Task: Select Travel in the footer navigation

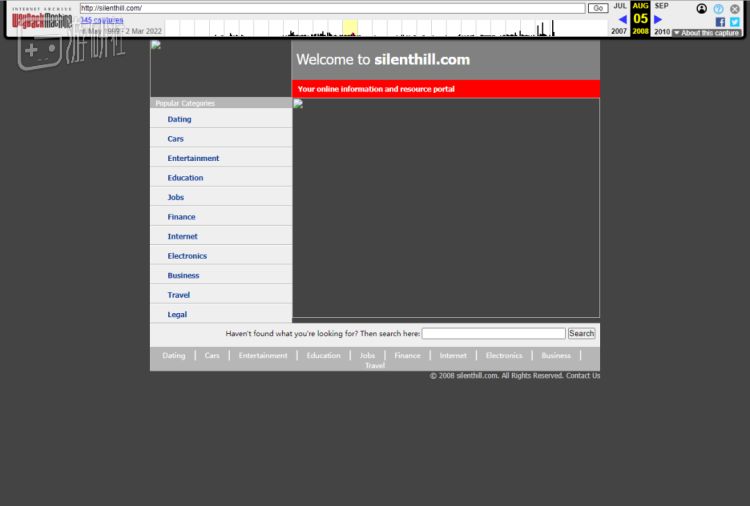Action: point(375,365)
